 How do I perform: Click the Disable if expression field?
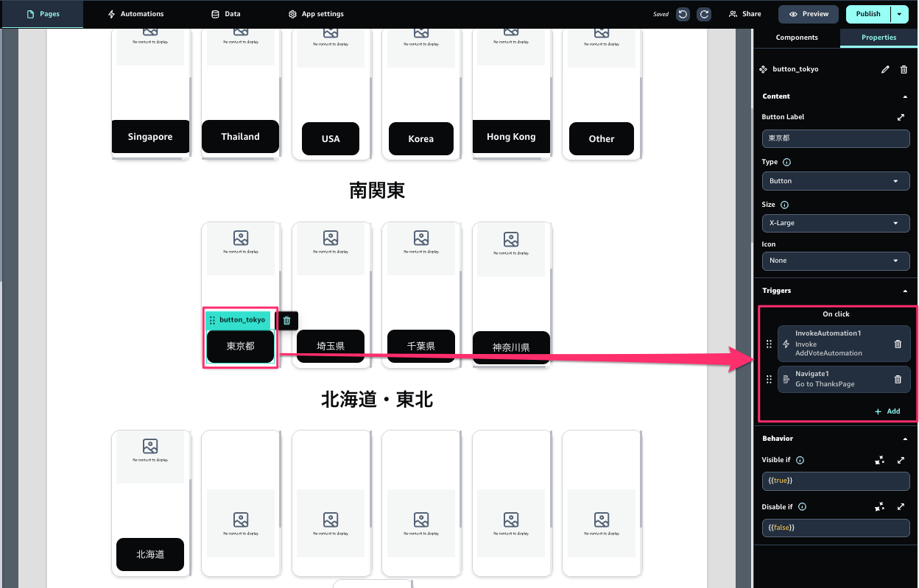click(836, 528)
